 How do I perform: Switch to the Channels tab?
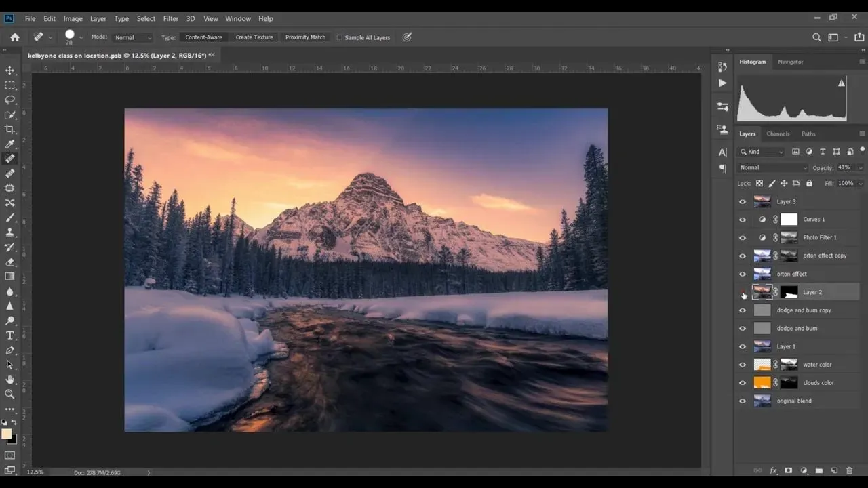click(778, 134)
